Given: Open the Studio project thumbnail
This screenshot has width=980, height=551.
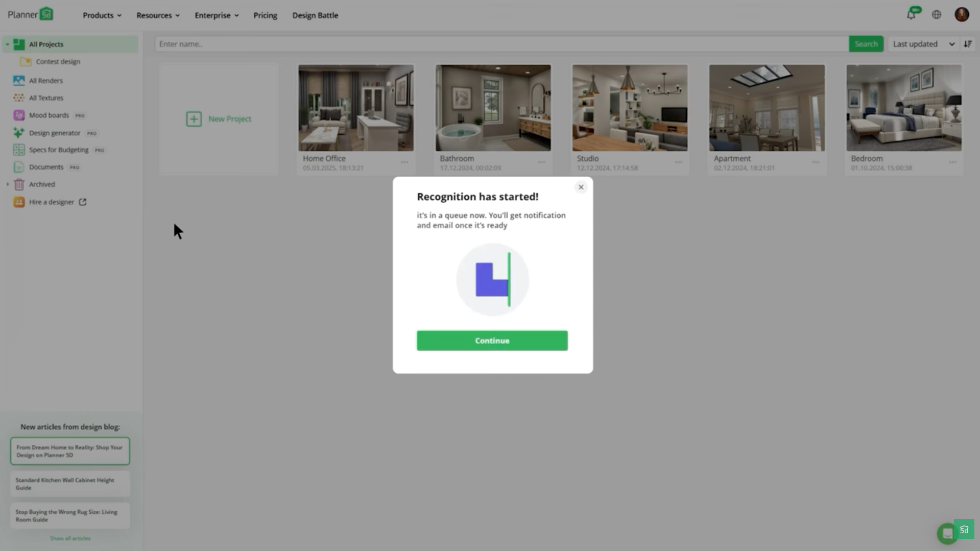Looking at the screenshot, I should point(630,108).
